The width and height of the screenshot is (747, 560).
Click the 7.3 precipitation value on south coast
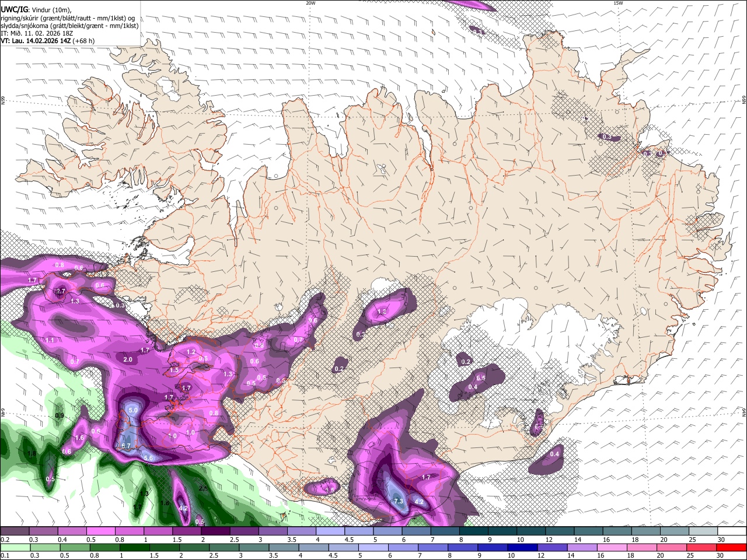pyautogui.click(x=399, y=501)
